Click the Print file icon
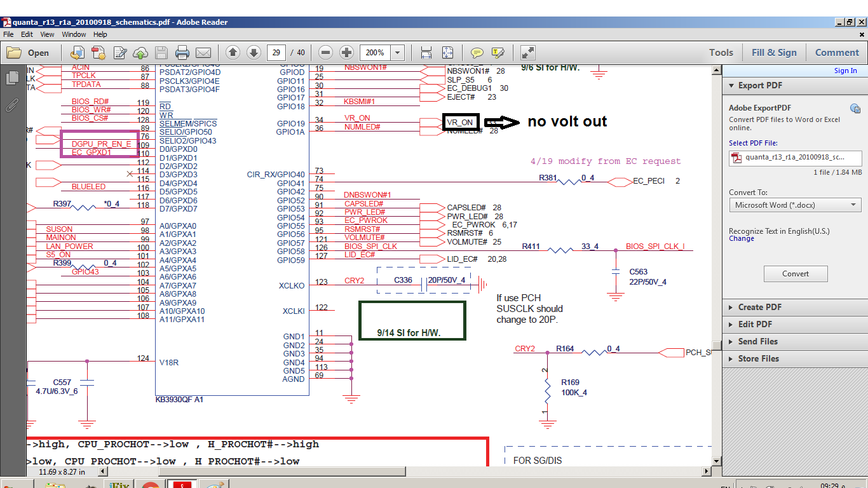868x488 pixels. (182, 53)
